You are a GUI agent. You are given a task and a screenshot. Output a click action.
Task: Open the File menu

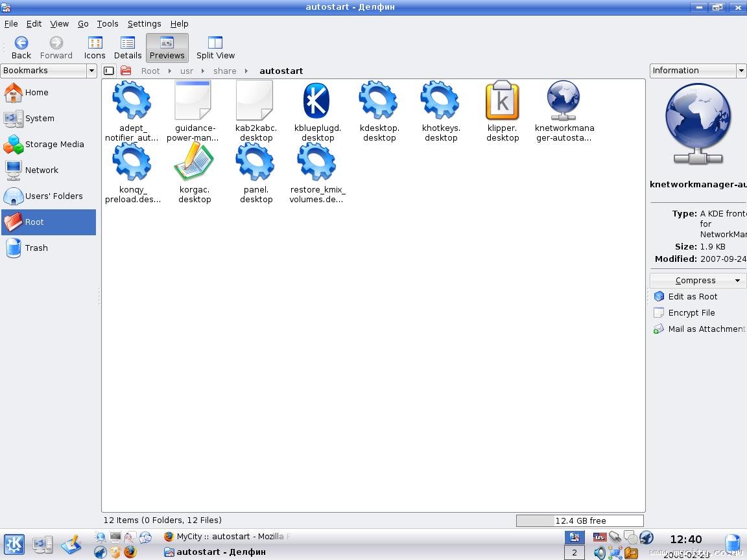(11, 24)
